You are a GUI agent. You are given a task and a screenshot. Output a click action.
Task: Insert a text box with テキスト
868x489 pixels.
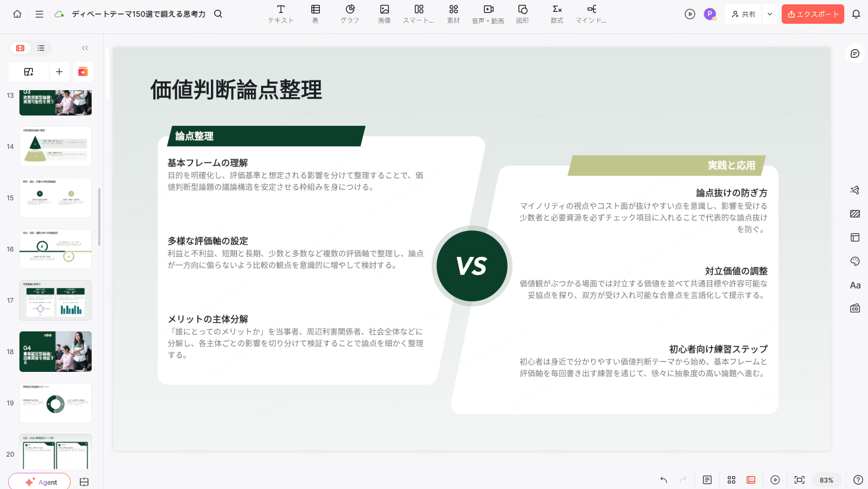281,14
